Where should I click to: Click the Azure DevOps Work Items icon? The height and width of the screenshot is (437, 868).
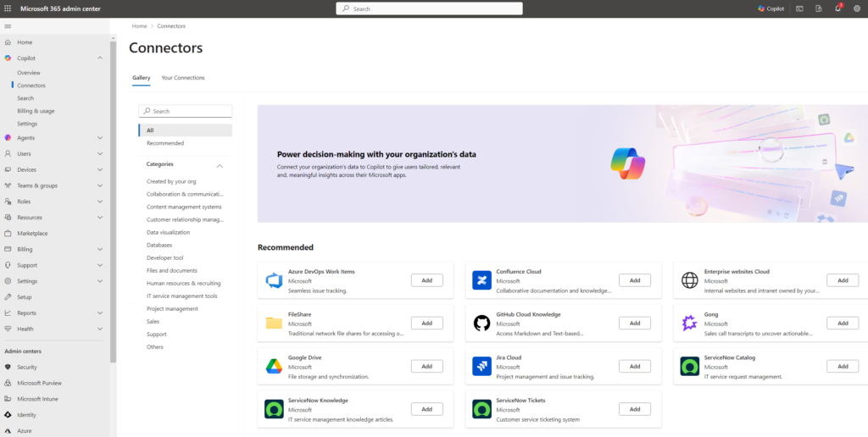pos(273,280)
